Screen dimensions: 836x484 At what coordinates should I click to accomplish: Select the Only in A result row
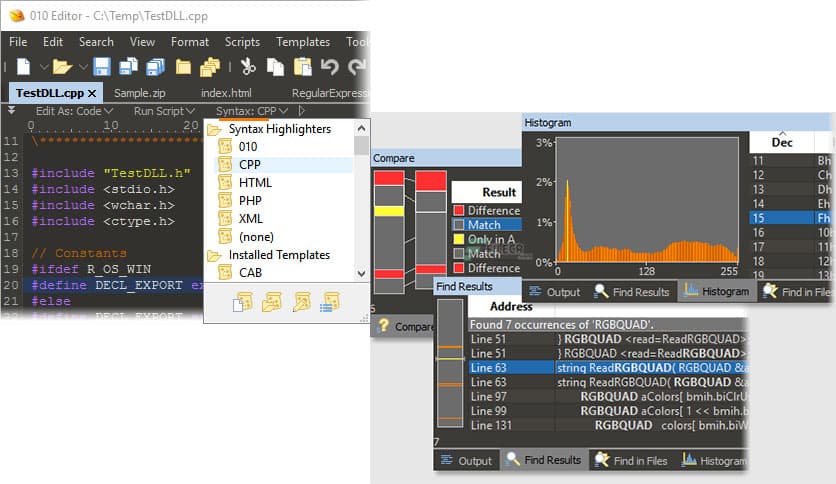click(x=486, y=239)
